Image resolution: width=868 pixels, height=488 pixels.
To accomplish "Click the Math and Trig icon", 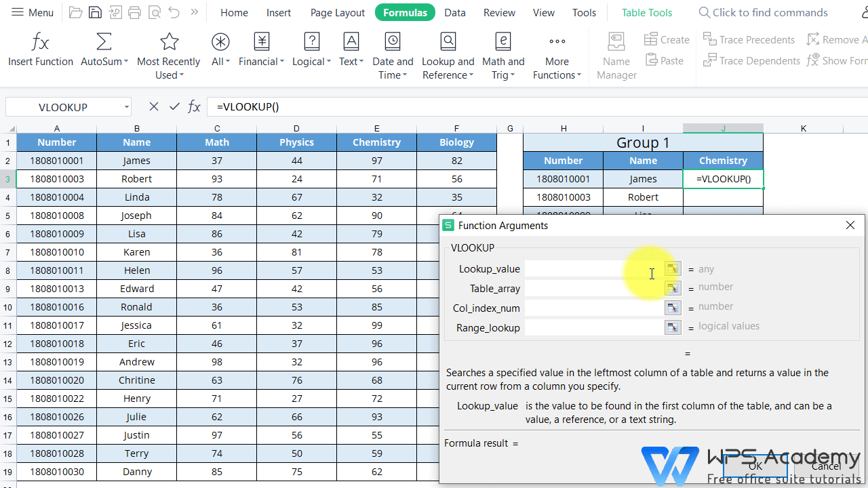I will point(503,43).
